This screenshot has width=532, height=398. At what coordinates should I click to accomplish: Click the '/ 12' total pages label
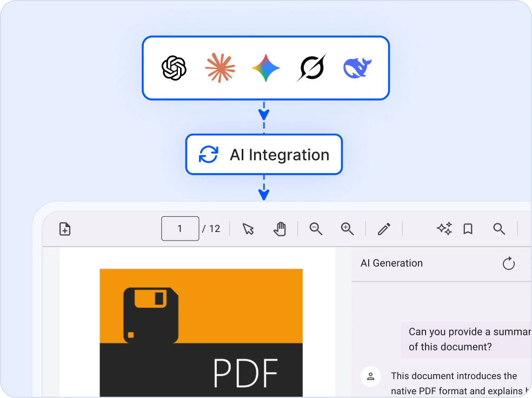[x=211, y=229]
